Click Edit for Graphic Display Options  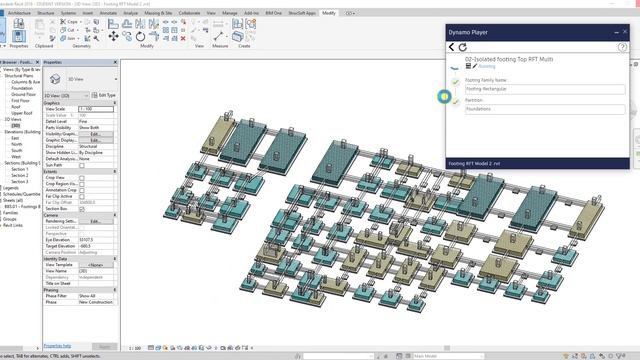coord(96,140)
